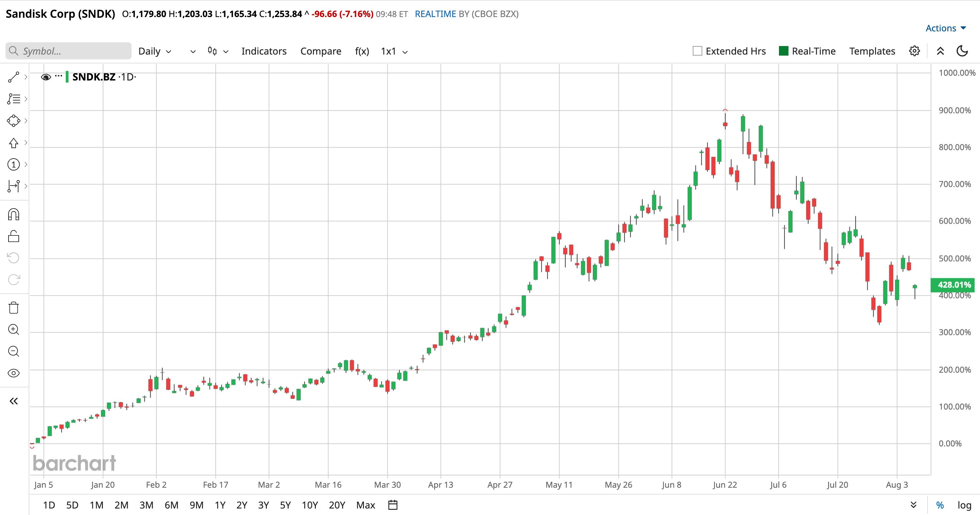
Task: Toggle visibility of all drawings
Action: [x=14, y=373]
